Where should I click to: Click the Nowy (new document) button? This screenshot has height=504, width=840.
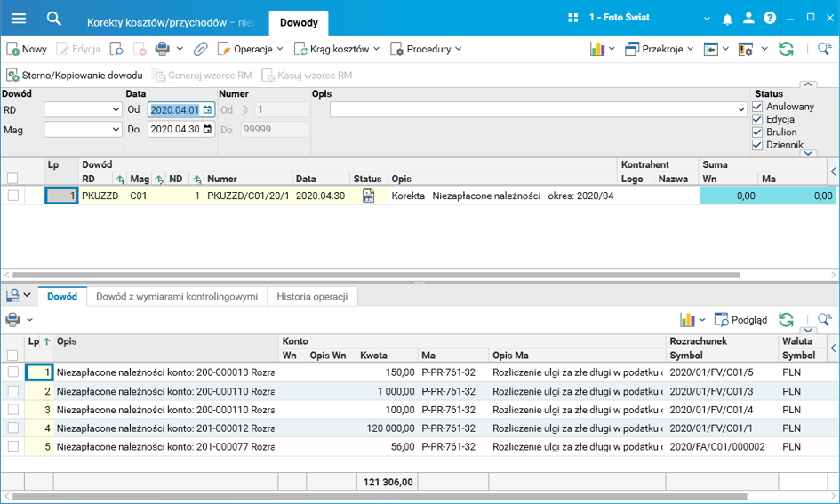pyautogui.click(x=27, y=49)
